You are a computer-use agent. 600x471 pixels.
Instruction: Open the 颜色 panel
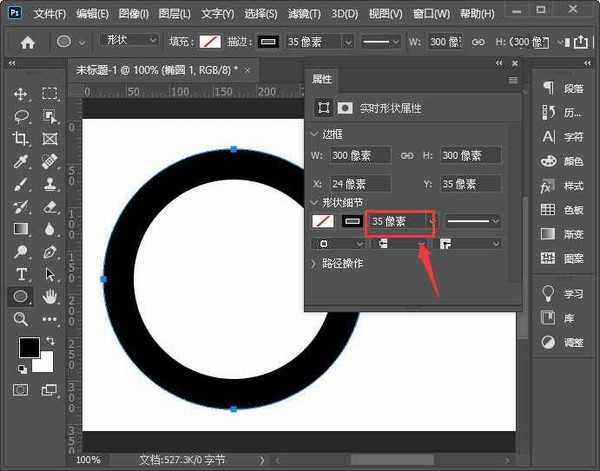click(x=563, y=161)
